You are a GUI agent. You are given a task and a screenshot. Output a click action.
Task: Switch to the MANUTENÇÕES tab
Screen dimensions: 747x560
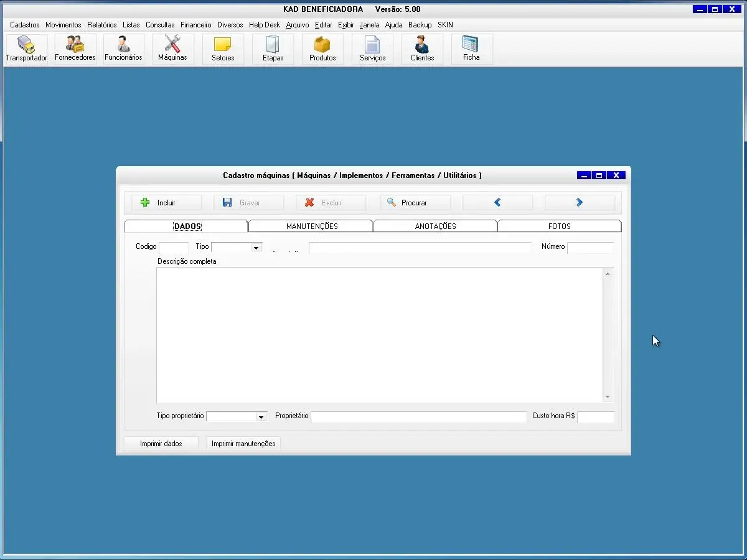click(311, 226)
